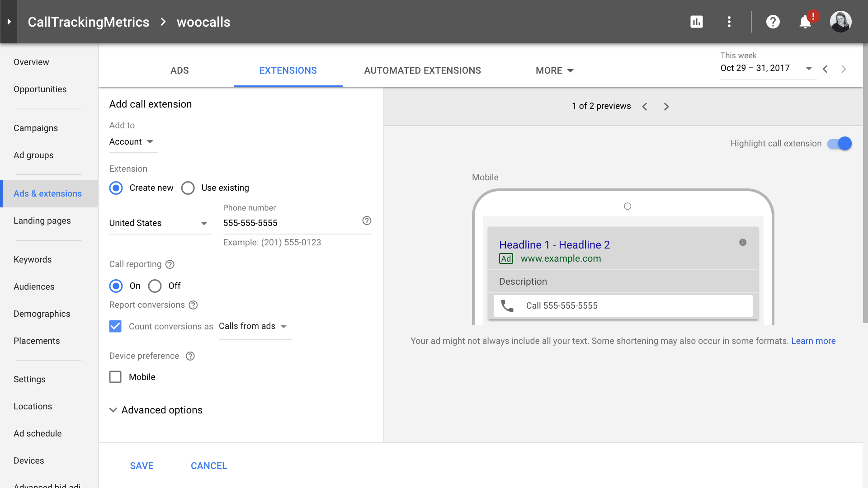
Task: Turn call reporting Off
Action: 155,286
